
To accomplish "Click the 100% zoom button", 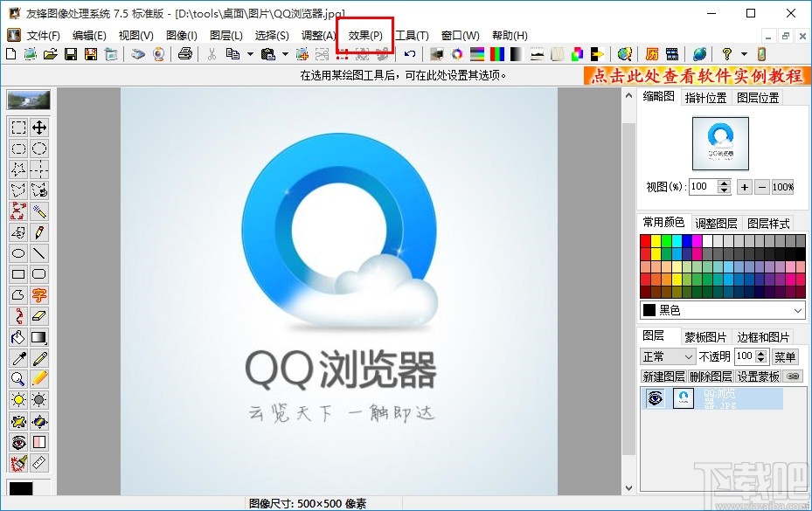I will pyautogui.click(x=782, y=186).
